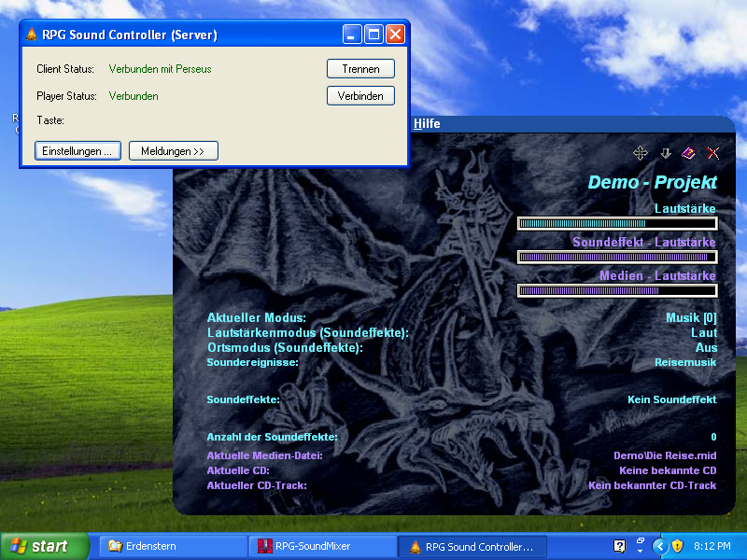Screen dimensions: 747x560
Task: Click the move-window cross-arrows icon
Action: 641,153
